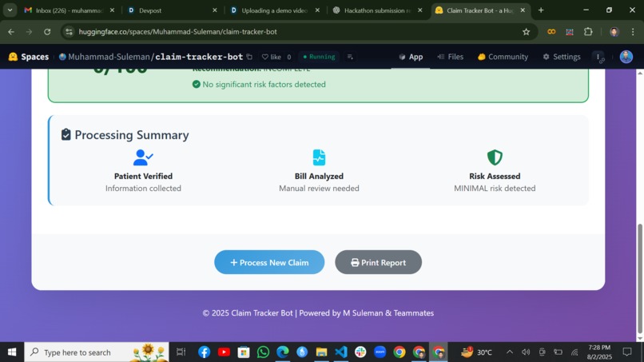Open Task View from the taskbar

pos(181,352)
